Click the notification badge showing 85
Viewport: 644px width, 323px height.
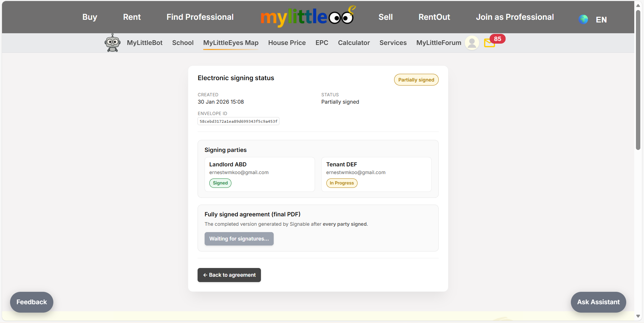[x=497, y=39]
